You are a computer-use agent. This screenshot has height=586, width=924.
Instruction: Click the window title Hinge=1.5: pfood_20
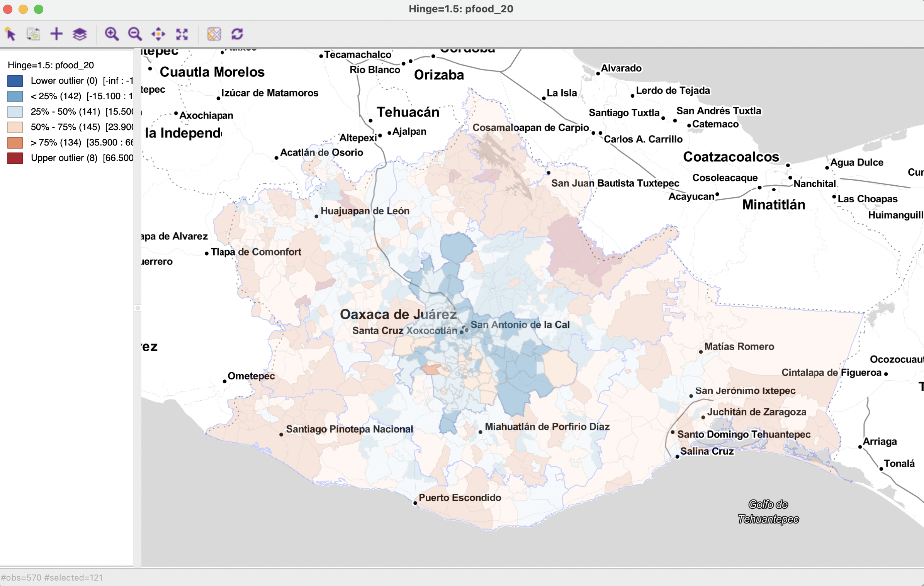coord(461,9)
